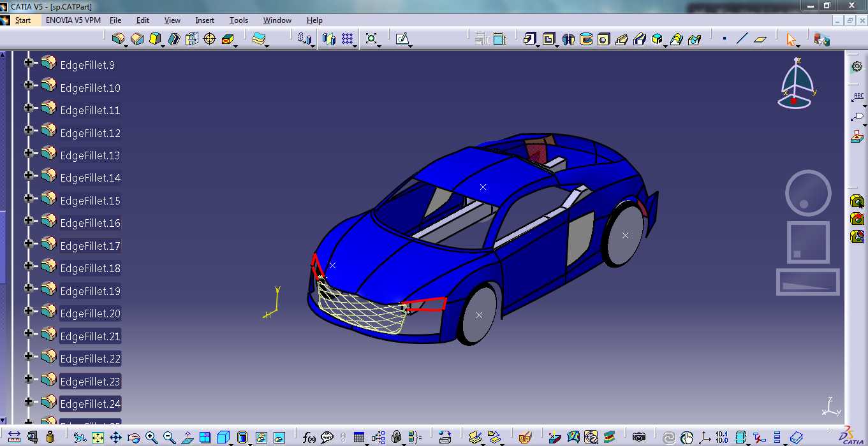Expand the EdgeFillet.9 tree node

point(28,62)
